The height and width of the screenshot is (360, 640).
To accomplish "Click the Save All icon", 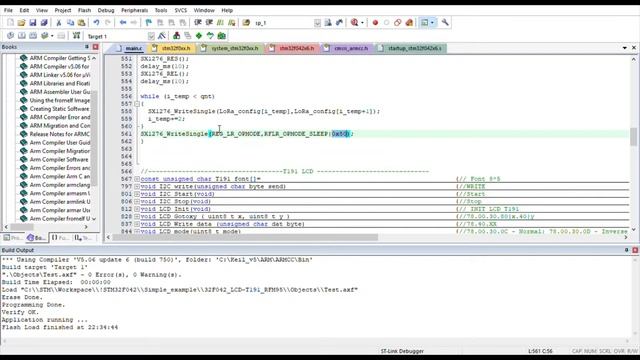I will pyautogui.click(x=44, y=23).
